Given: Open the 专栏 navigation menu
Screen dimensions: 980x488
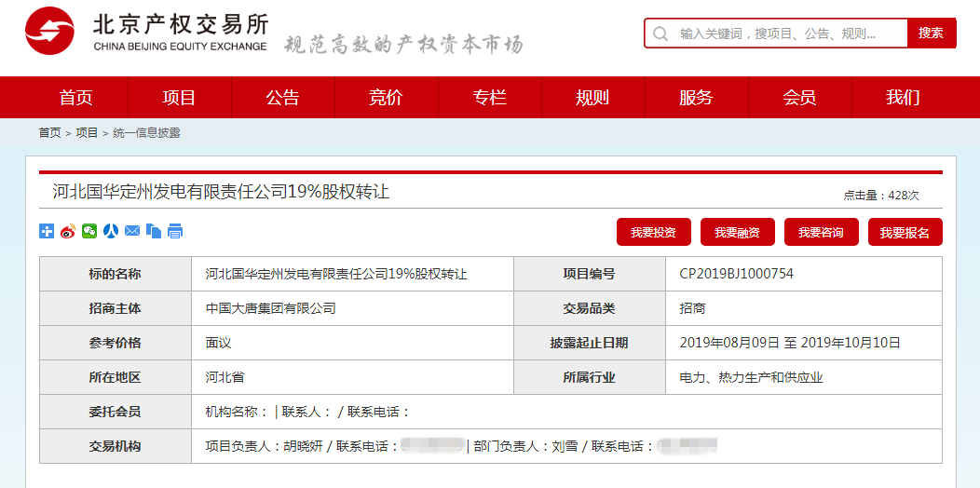Looking at the screenshot, I should (x=489, y=98).
